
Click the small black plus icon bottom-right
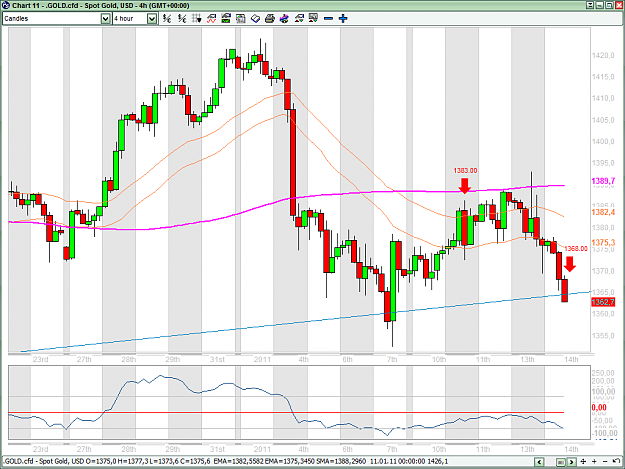(x=594, y=461)
